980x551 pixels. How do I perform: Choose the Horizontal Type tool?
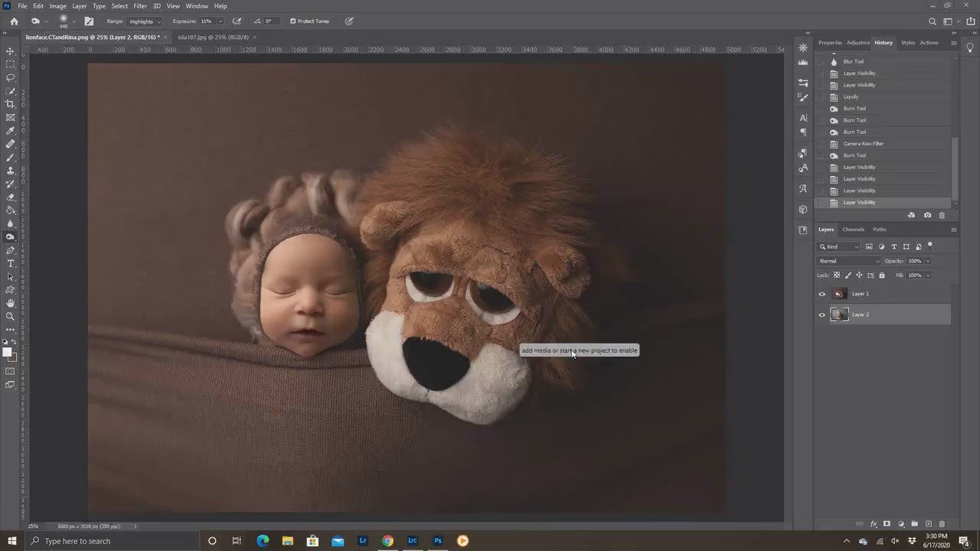coord(10,263)
